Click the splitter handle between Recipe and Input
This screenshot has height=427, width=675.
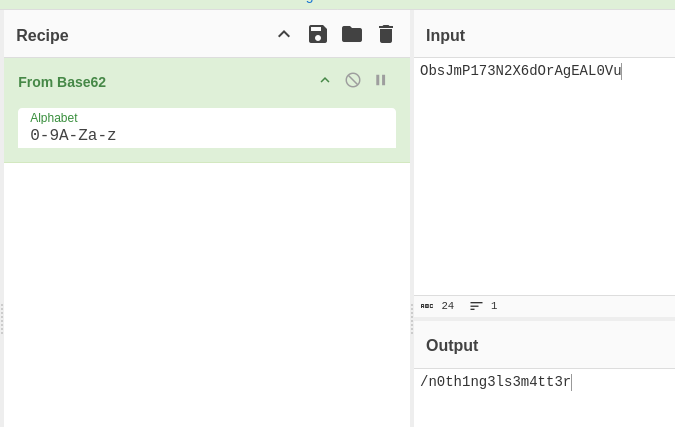(x=412, y=320)
